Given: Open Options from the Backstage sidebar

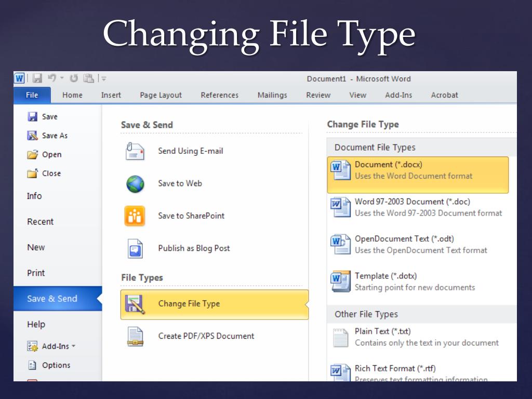Looking at the screenshot, I should coord(56,365).
